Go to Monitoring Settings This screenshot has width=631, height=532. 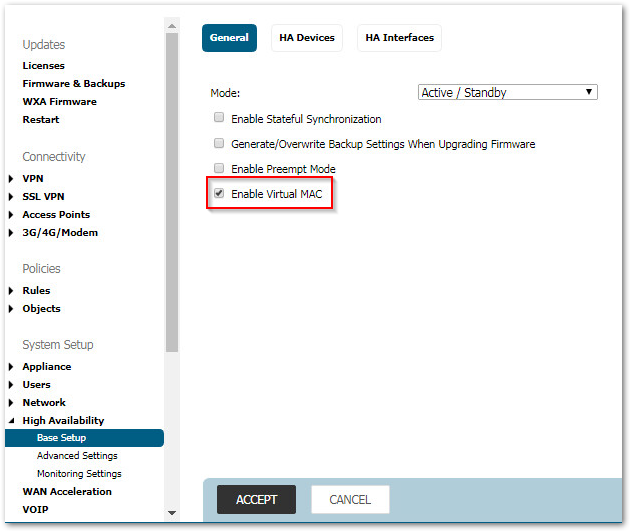(x=79, y=474)
